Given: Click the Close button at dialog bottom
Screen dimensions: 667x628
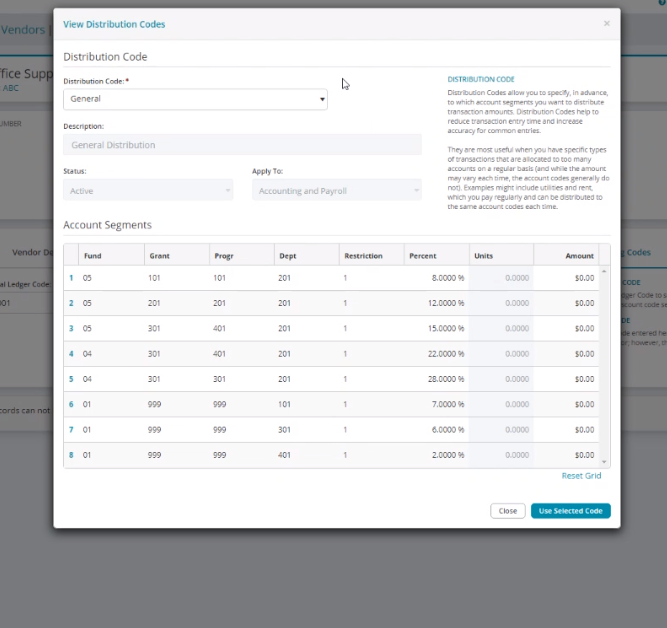Looking at the screenshot, I should pos(507,511).
